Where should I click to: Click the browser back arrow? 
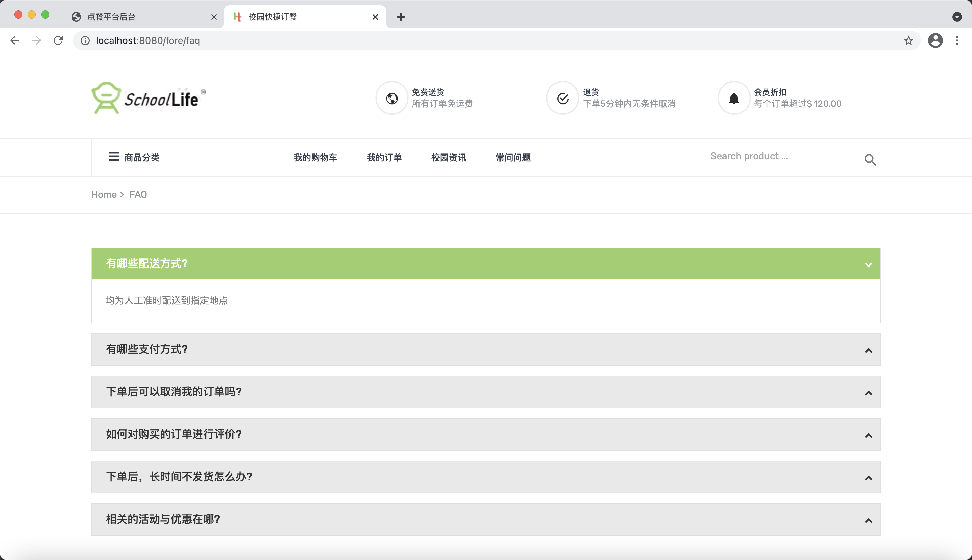[15, 40]
